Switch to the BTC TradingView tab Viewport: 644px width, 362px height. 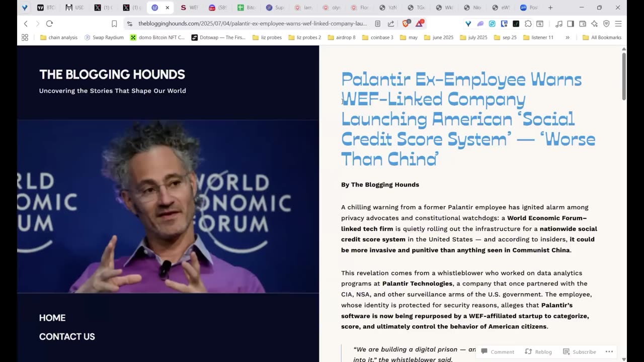pos(46,8)
